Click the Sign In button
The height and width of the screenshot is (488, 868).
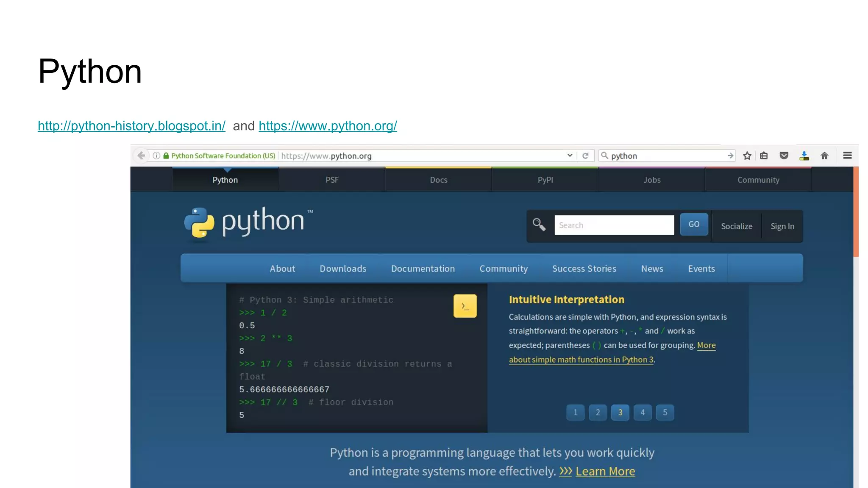click(x=782, y=226)
